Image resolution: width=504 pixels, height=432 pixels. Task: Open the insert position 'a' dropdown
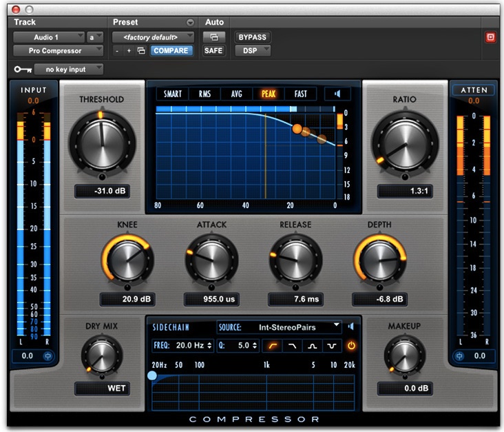[95, 37]
